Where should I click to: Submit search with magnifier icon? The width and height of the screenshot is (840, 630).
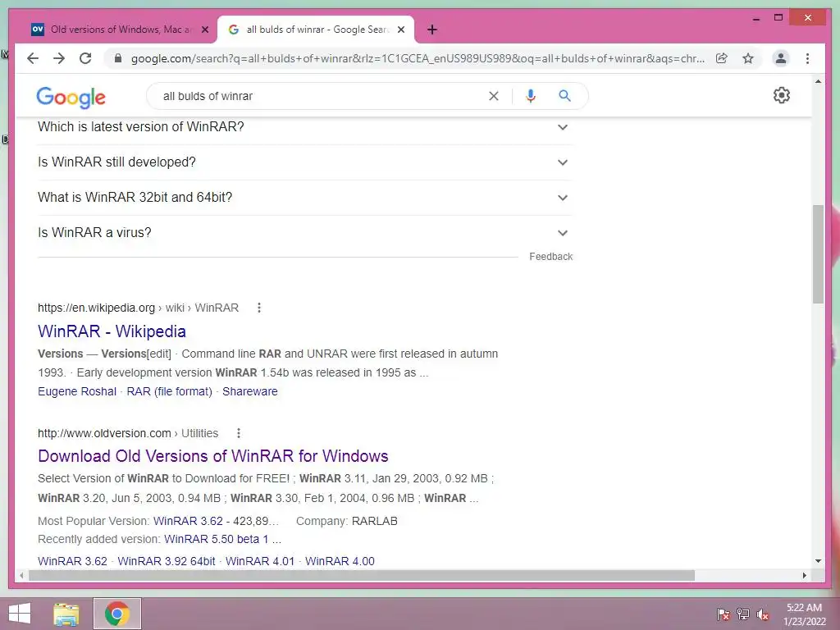tap(564, 96)
